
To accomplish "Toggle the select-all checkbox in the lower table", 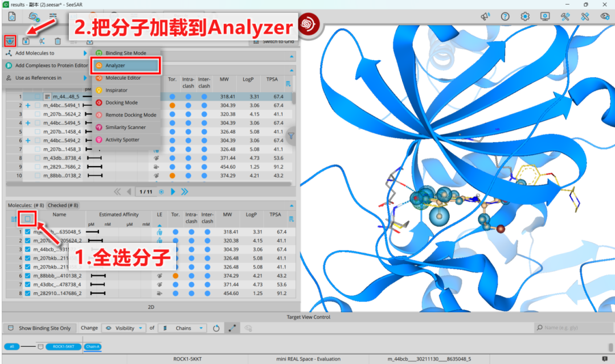I will [27, 218].
